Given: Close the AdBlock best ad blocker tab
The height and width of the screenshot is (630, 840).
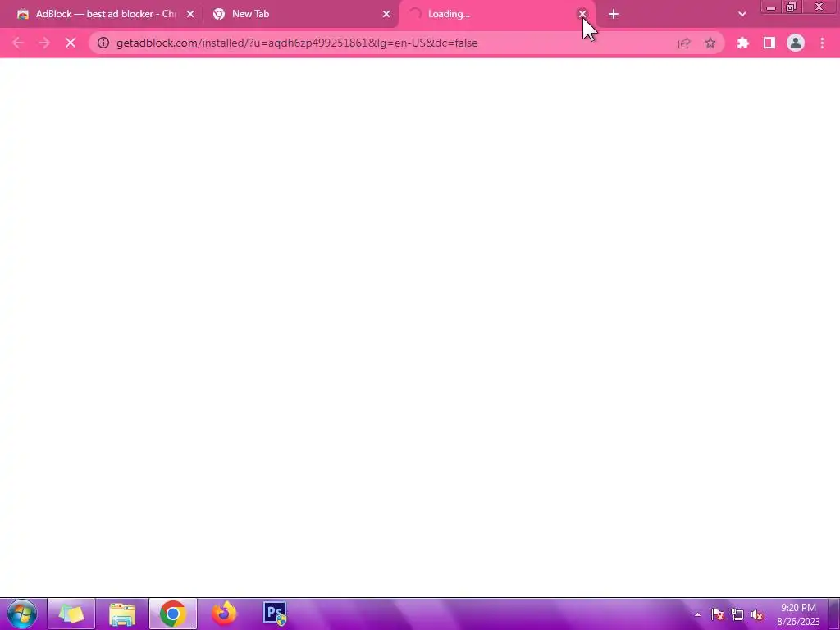Looking at the screenshot, I should click(190, 14).
